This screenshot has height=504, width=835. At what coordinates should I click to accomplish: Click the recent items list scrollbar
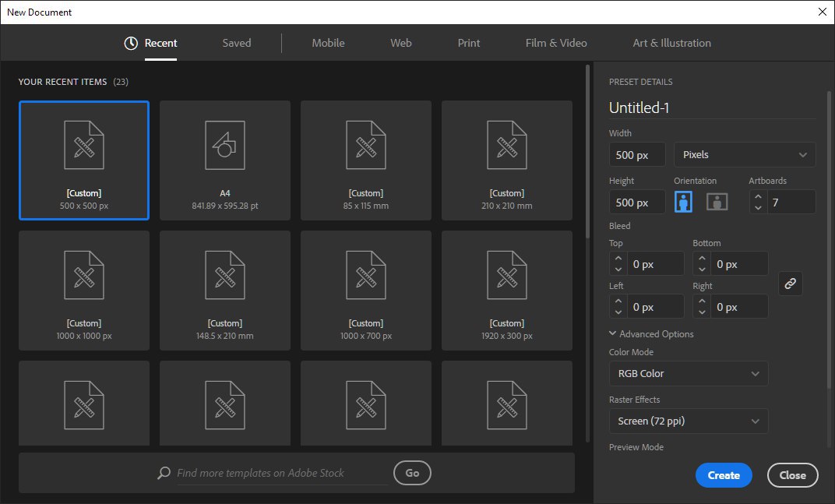[x=587, y=152]
